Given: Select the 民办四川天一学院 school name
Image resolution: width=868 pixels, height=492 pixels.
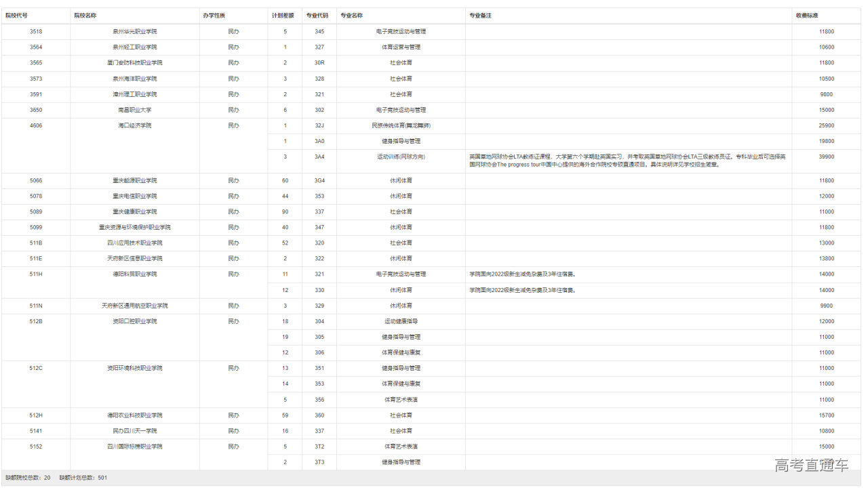Looking at the screenshot, I should tap(134, 430).
